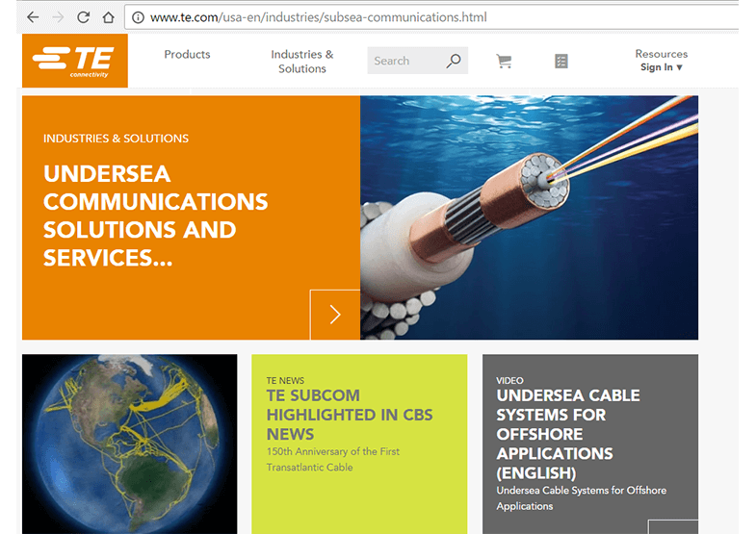Image resolution: width=756 pixels, height=534 pixels.
Task: Open Undersea Cable Systems video tile
Action: point(568,433)
